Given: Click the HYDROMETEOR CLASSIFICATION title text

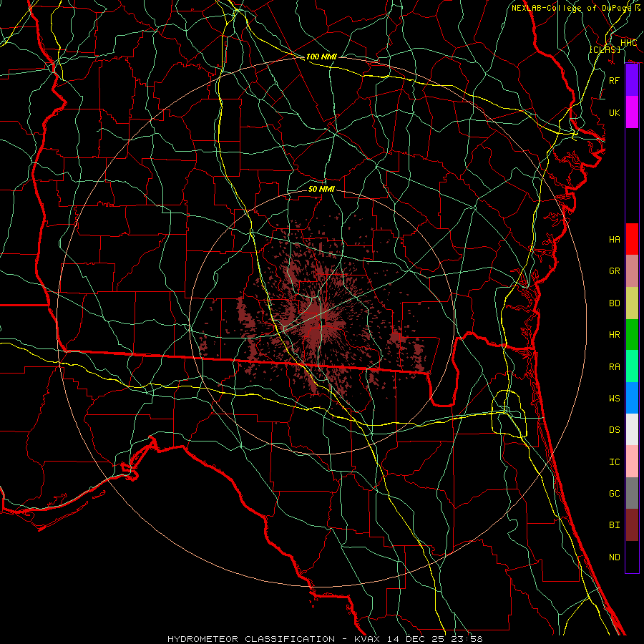Looking at the screenshot, I should pyautogui.click(x=251, y=639).
